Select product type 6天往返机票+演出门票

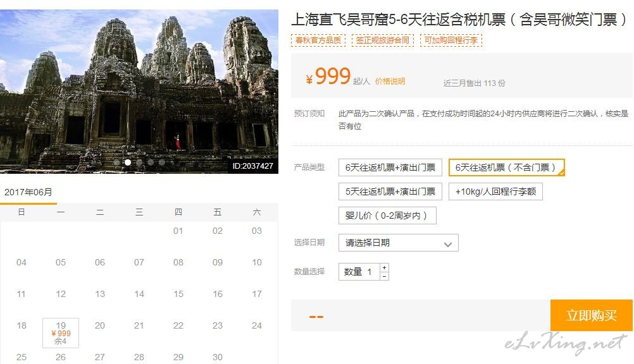pyautogui.click(x=390, y=167)
